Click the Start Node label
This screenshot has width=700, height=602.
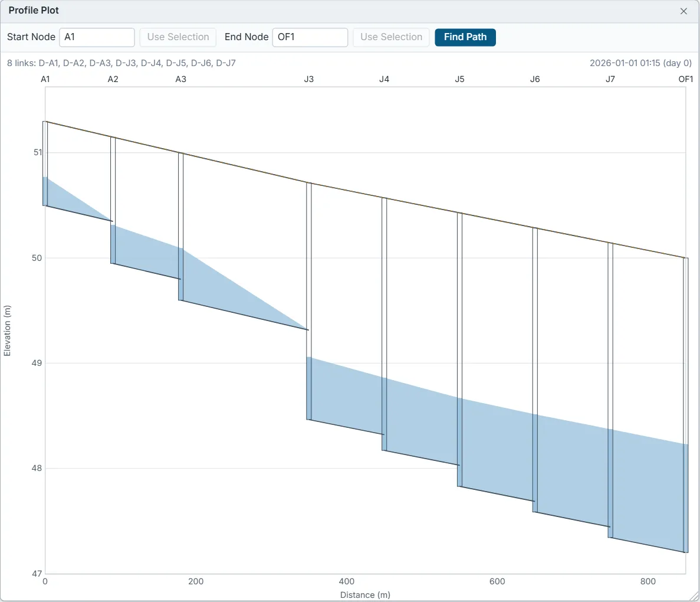click(x=31, y=37)
